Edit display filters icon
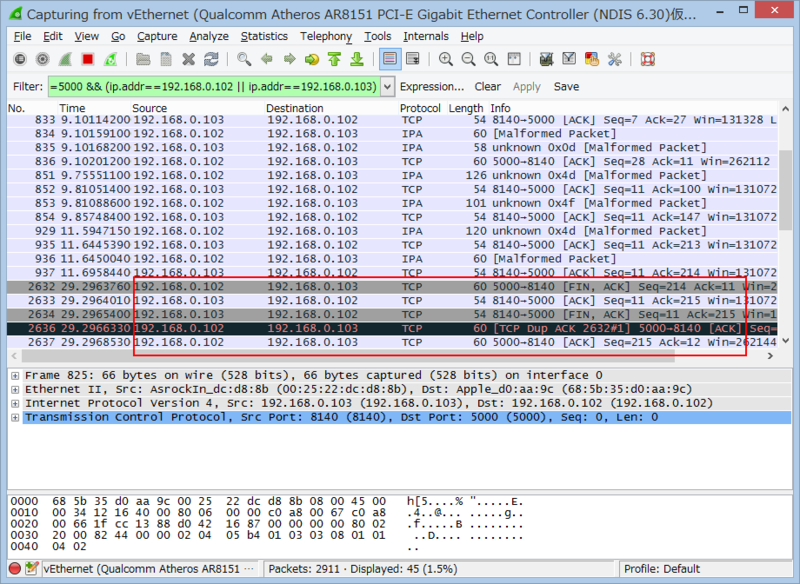 pyautogui.click(x=569, y=59)
